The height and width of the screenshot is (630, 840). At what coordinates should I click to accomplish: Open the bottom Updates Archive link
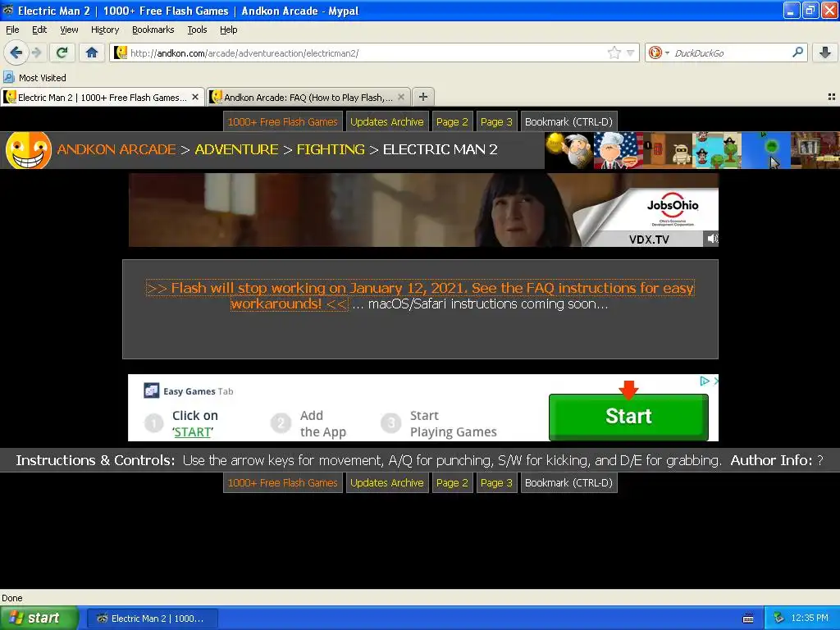[387, 482]
